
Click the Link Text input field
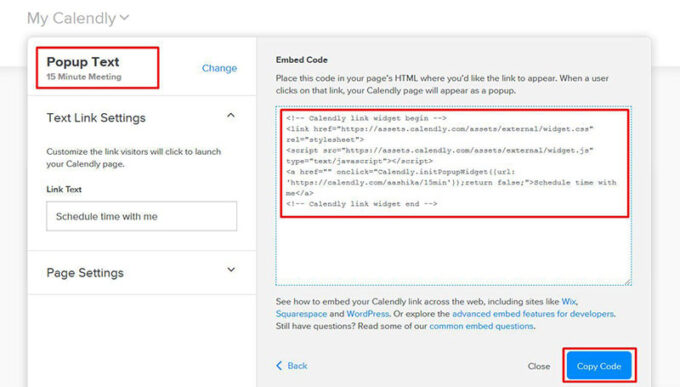142,216
